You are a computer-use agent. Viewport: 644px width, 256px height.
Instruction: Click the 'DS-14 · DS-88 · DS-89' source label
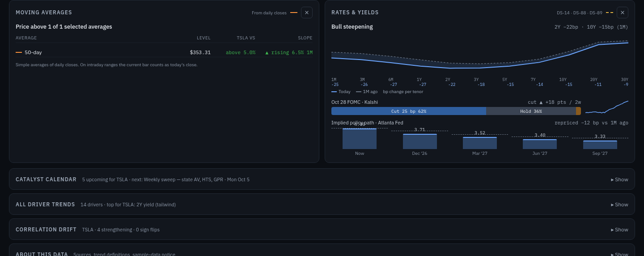pos(580,13)
